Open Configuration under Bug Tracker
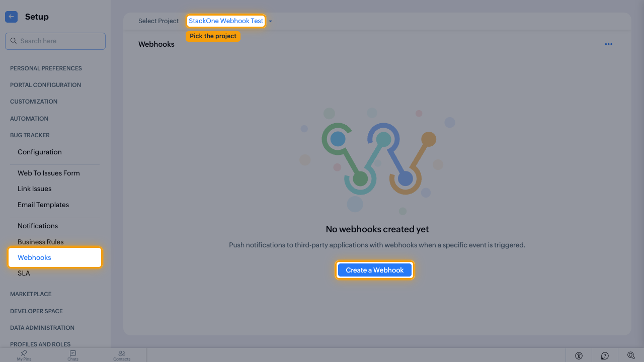Viewport: 644px width, 362px height. coord(40,152)
